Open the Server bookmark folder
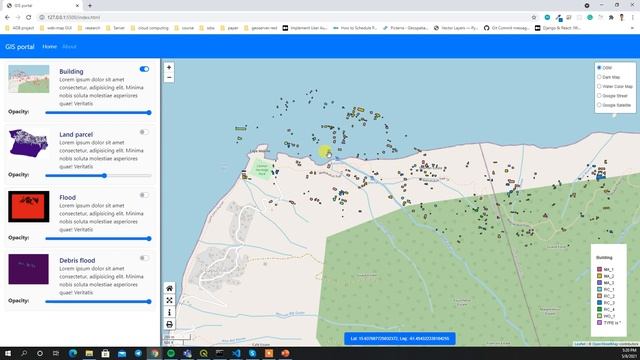 tap(116, 28)
